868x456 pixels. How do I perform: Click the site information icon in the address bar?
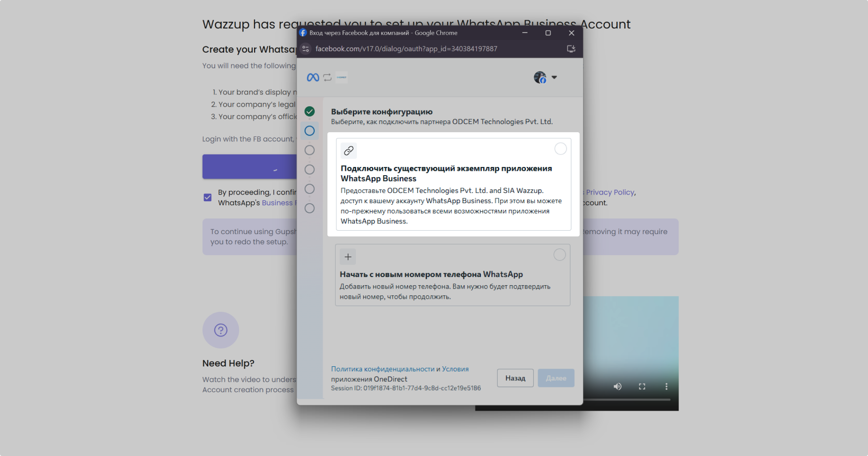(x=305, y=49)
